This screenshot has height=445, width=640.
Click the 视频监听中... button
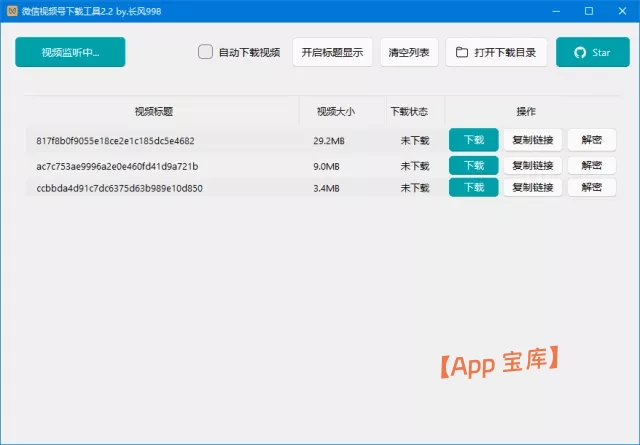70,52
